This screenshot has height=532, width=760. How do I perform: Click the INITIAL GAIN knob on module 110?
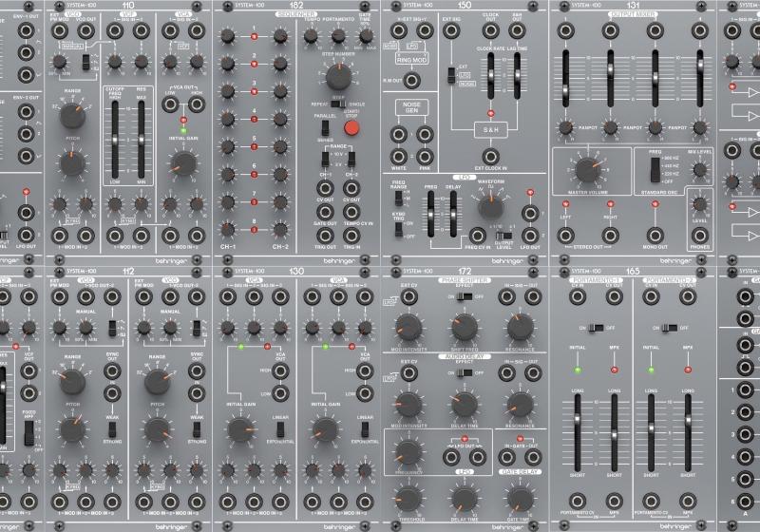click(183, 162)
